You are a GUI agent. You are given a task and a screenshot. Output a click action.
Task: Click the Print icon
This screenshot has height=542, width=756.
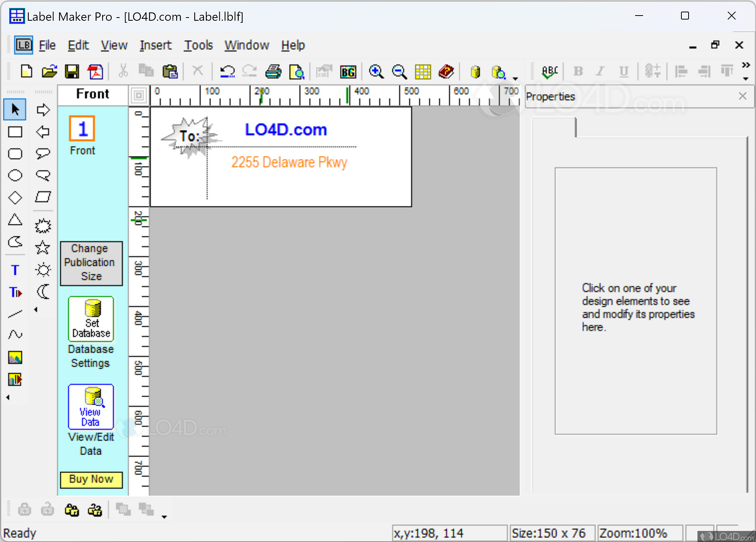273,72
